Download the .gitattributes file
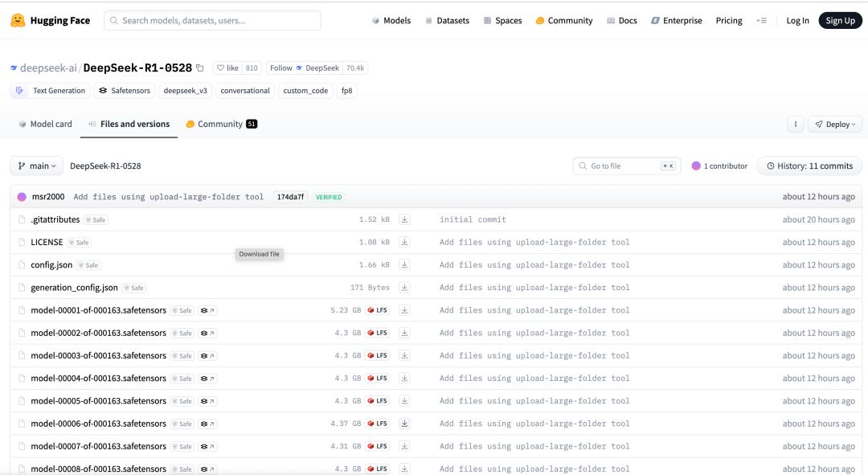868x475 pixels. pos(404,219)
